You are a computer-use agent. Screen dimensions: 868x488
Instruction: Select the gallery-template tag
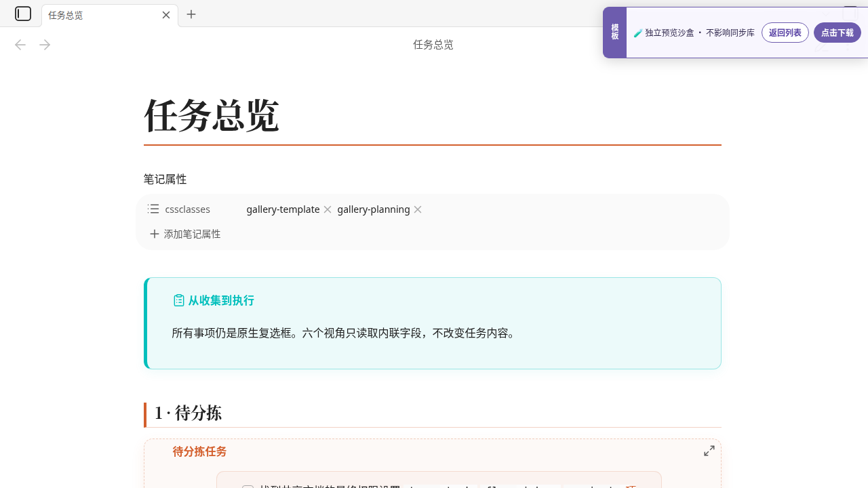tap(283, 209)
